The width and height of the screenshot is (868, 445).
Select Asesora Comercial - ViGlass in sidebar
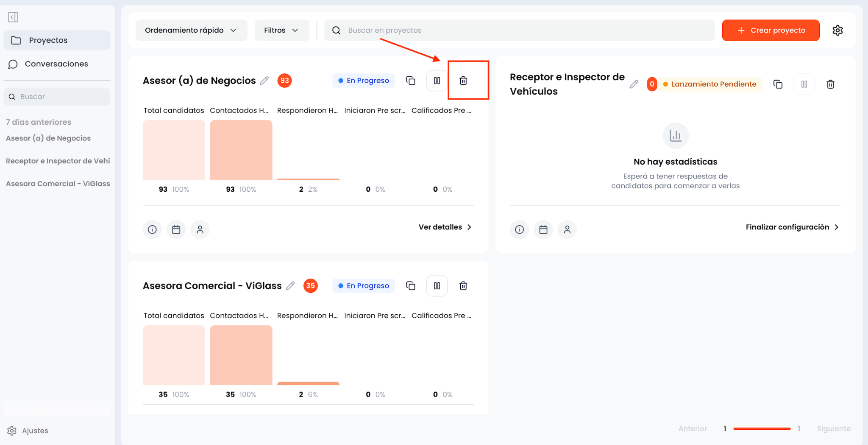(x=58, y=184)
